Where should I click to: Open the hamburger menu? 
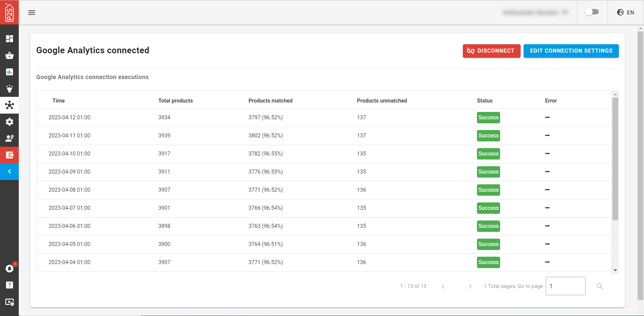click(x=32, y=12)
